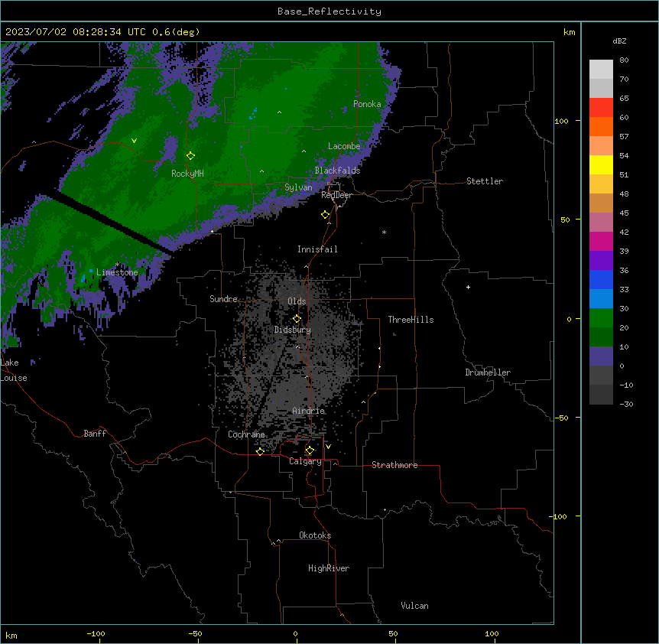Click the yellow diamond marker near Cochrane
The height and width of the screenshot is (644, 659).
[260, 451]
